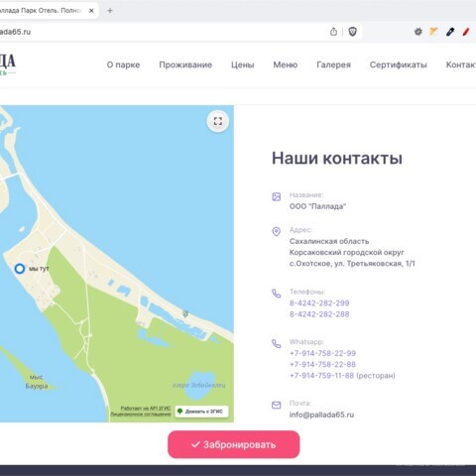Select the red pen extension icon

click(466, 32)
